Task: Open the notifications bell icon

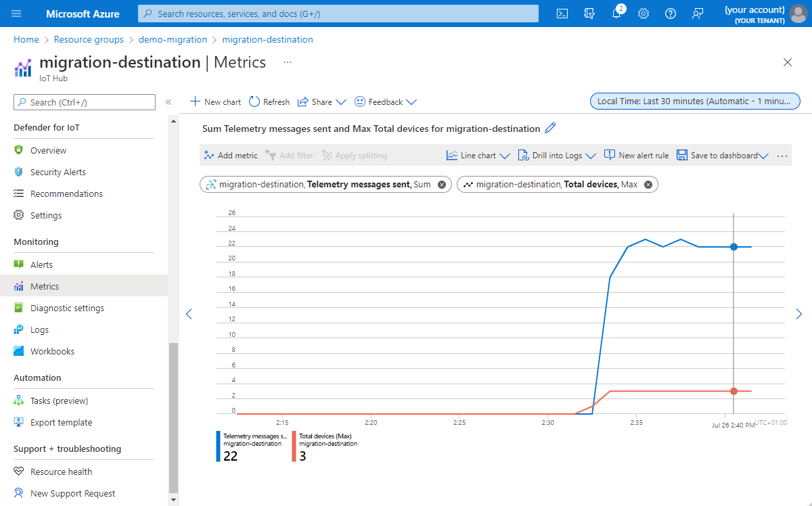Action: [x=616, y=14]
